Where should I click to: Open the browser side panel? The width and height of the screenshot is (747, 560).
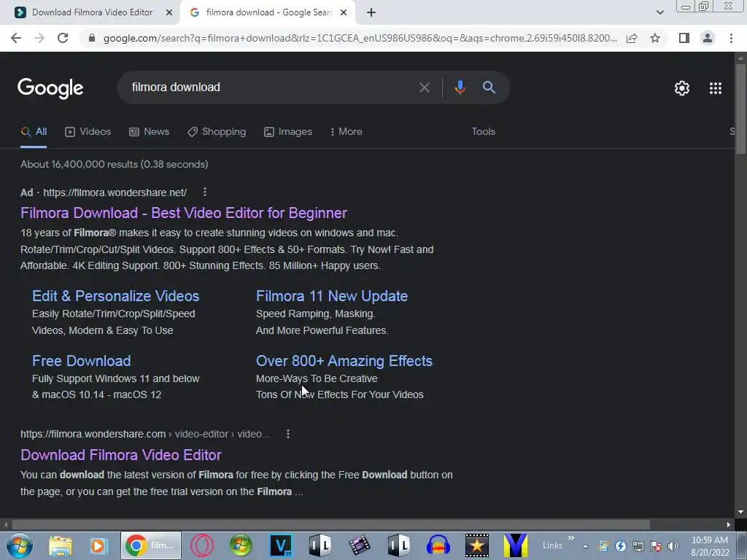pyautogui.click(x=684, y=38)
